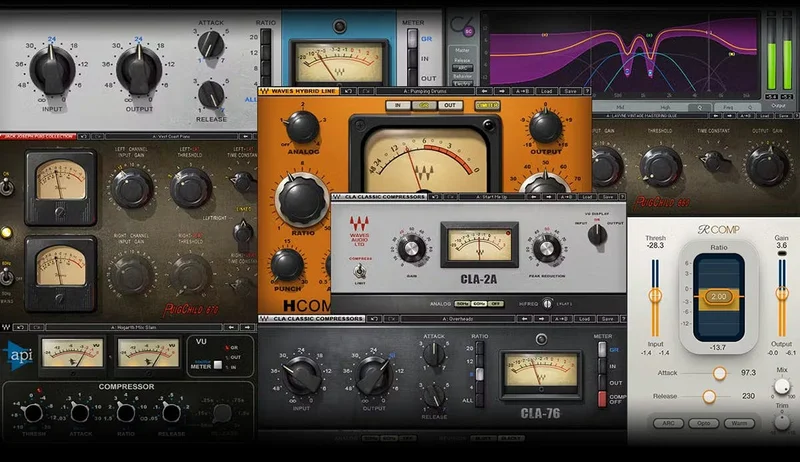Select H-Comp IN meter mode
The width and height of the screenshot is (800, 462).
pos(398,106)
